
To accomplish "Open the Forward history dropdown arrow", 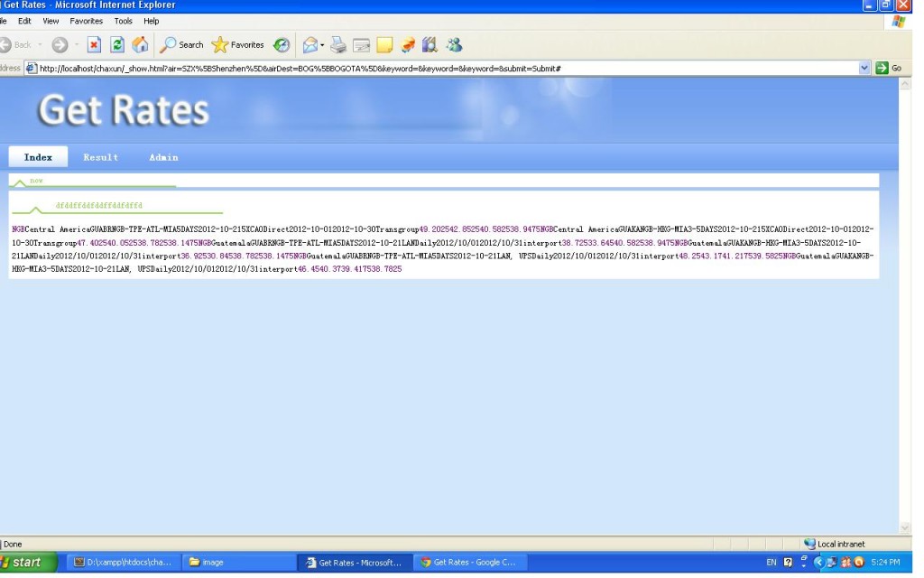I will (77, 45).
